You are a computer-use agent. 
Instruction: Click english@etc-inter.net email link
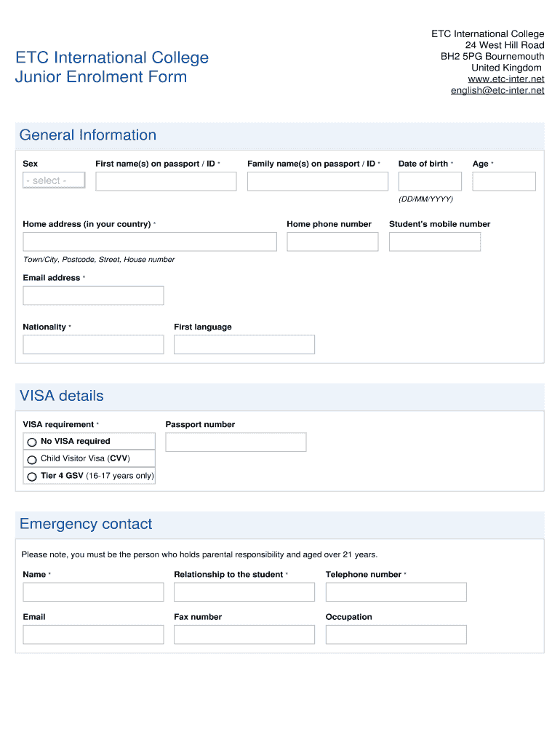497,90
